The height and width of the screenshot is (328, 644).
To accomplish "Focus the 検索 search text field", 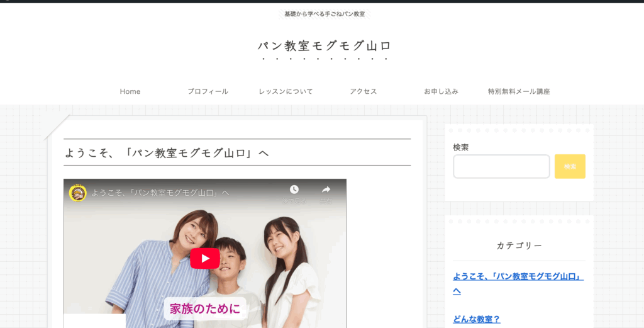I will click(501, 166).
